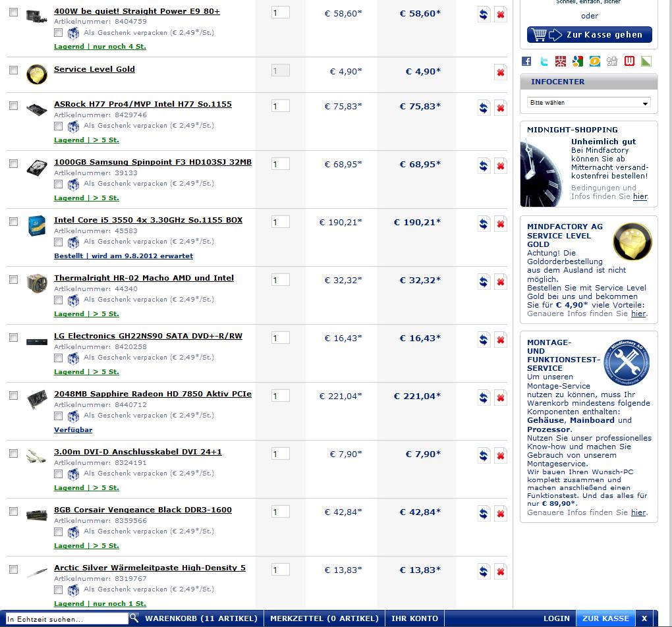Image resolution: width=672 pixels, height=627 pixels.
Task: Refresh quantity for 400W be quiet! power supply
Action: [484, 14]
